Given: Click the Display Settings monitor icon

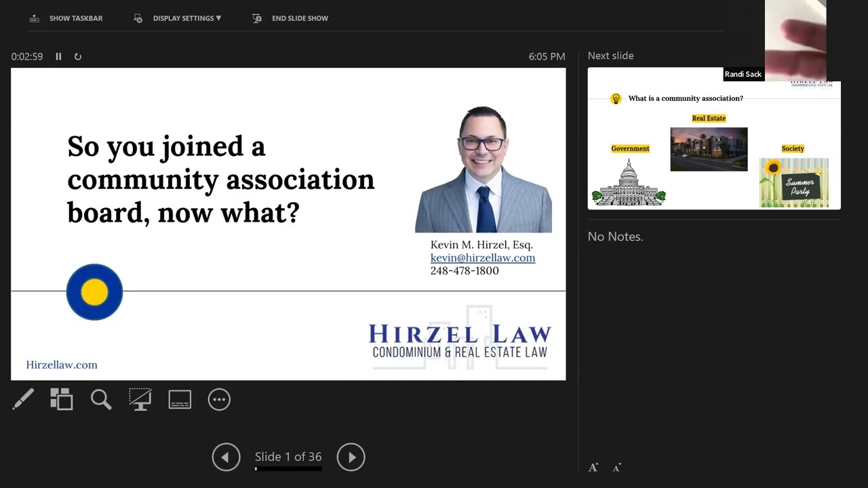Looking at the screenshot, I should pyautogui.click(x=138, y=18).
